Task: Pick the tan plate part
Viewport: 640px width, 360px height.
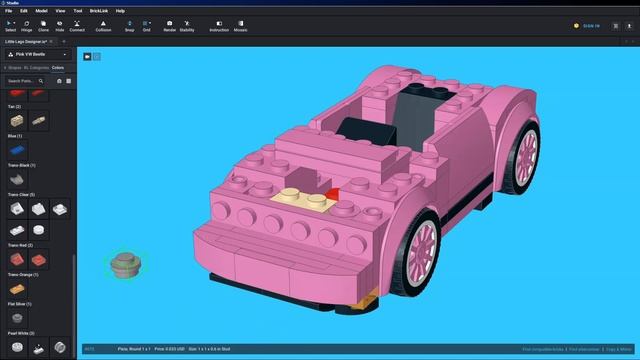Action: (38, 120)
